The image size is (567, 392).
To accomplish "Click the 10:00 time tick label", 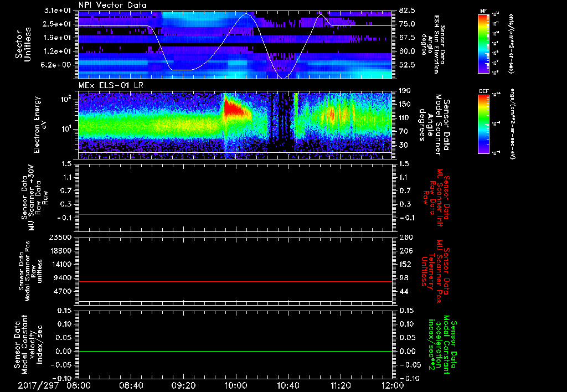I will (x=236, y=385).
